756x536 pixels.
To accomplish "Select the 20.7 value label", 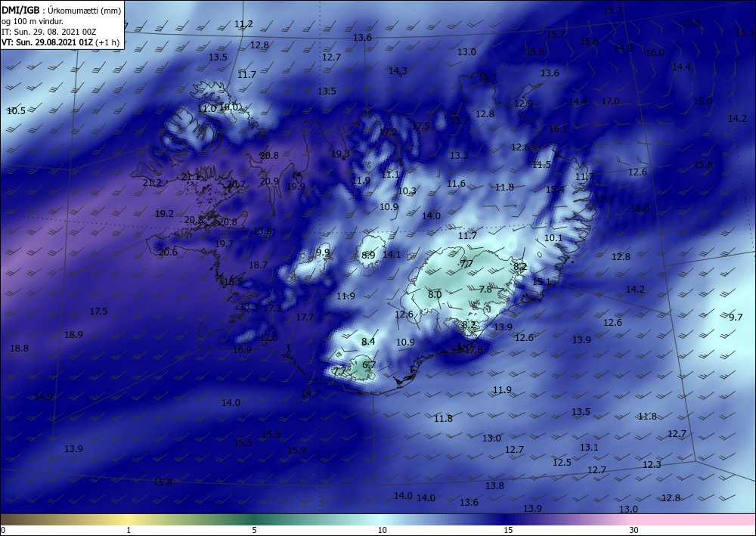I will pos(236,184).
